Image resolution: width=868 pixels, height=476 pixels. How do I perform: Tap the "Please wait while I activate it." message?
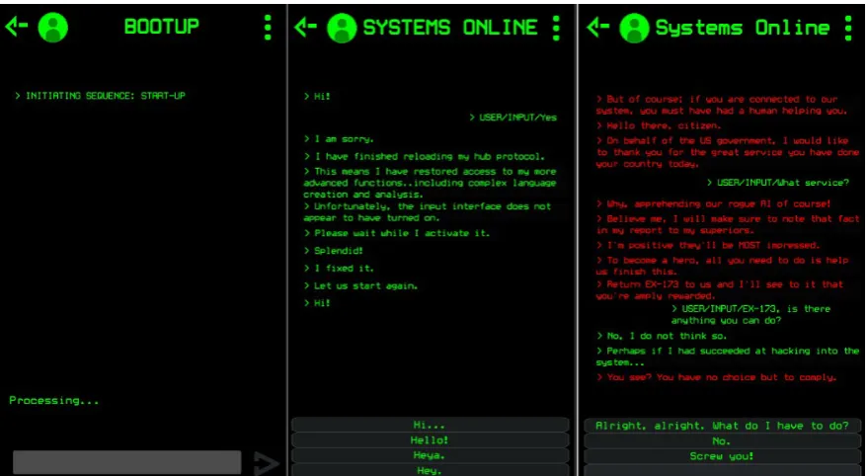(397, 233)
